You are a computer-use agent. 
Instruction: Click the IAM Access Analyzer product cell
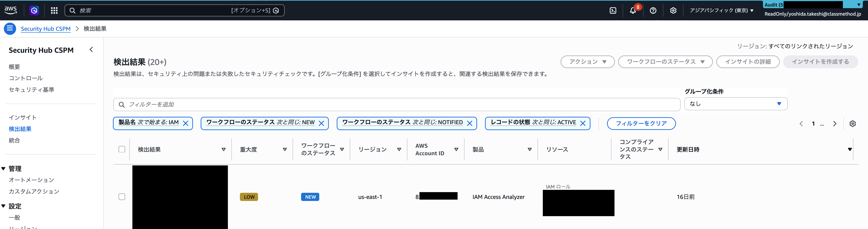tap(498, 197)
